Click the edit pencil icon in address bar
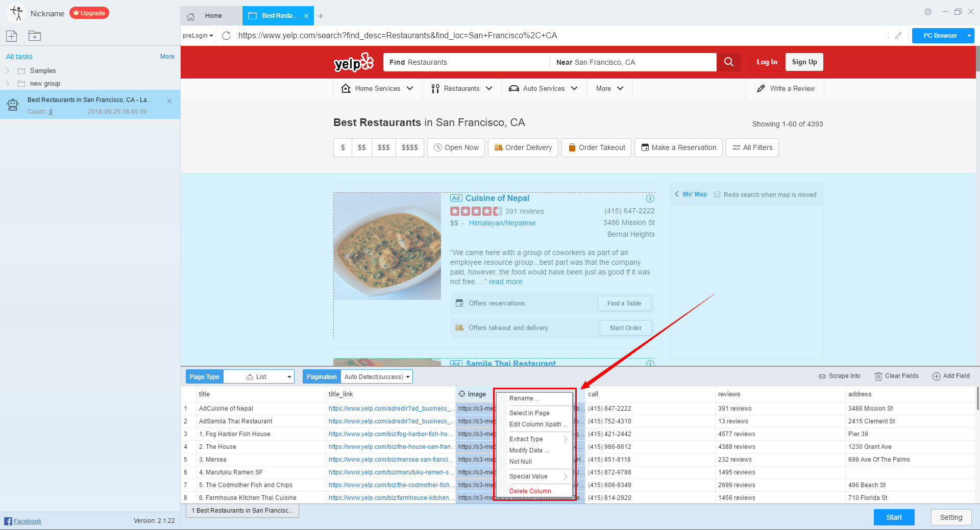 click(x=898, y=36)
